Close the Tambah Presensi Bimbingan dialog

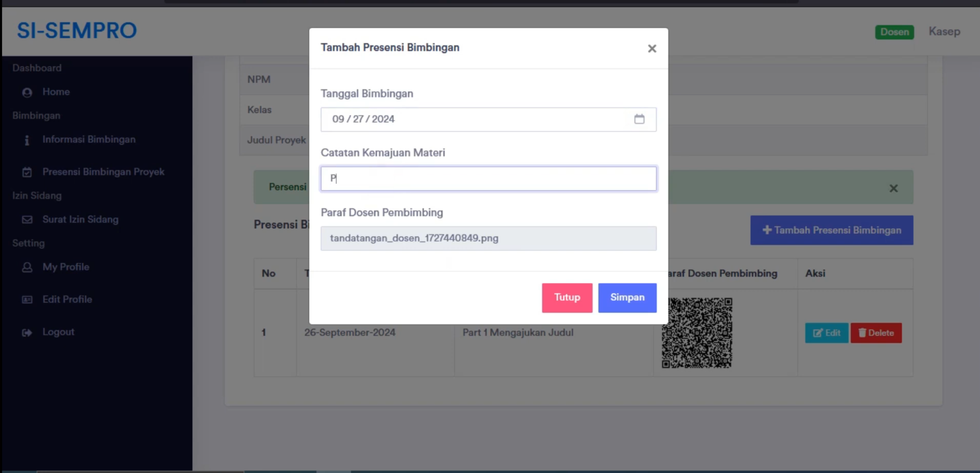click(x=652, y=48)
